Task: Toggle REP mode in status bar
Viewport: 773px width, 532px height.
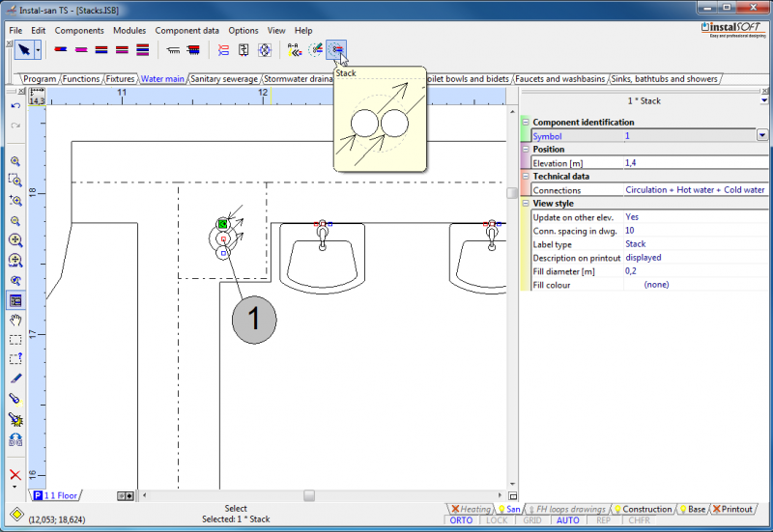Action: (x=603, y=520)
